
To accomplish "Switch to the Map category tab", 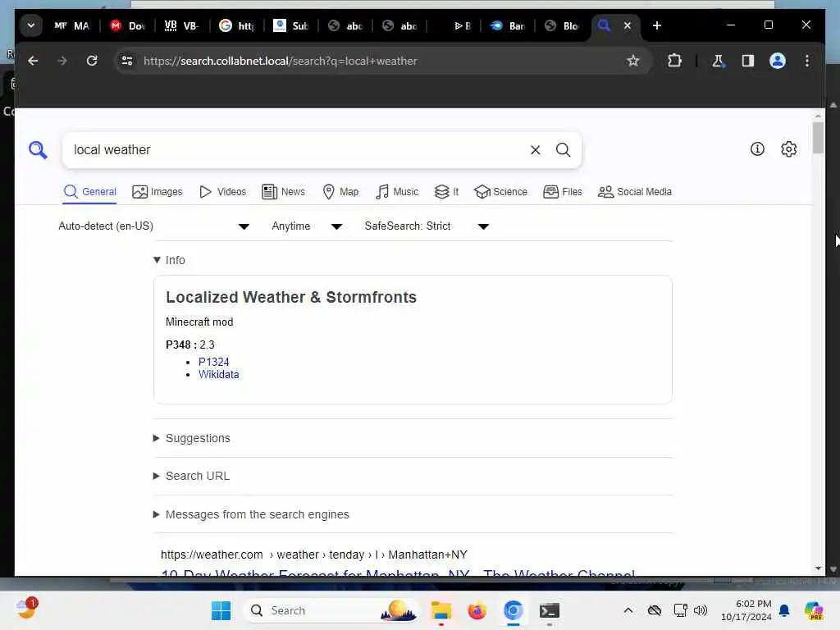I will click(x=340, y=192).
